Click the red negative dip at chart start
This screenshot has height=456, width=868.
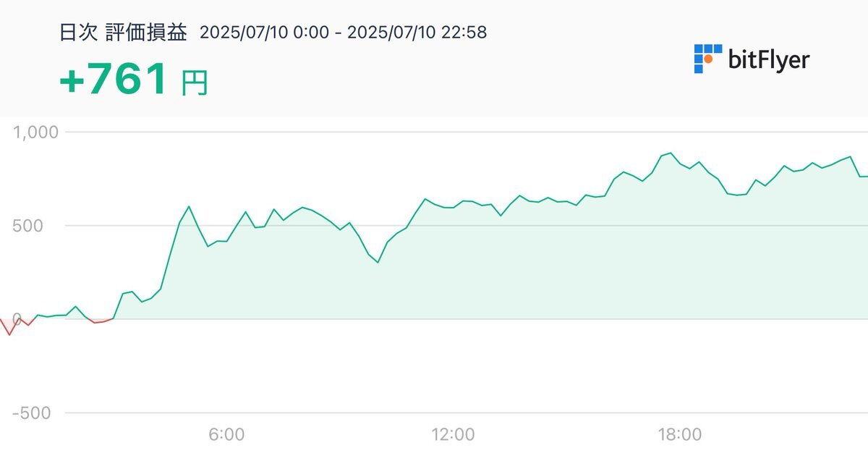click(9, 334)
